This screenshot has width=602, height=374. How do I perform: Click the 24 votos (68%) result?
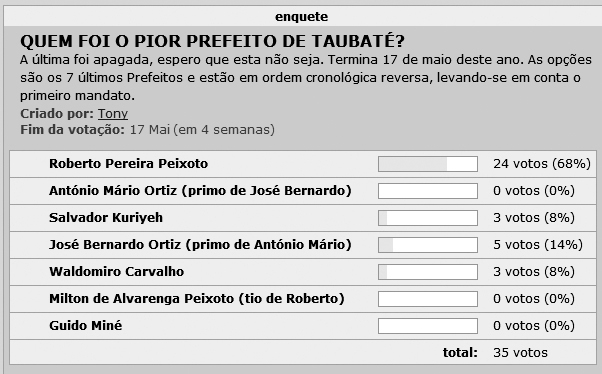click(x=542, y=164)
